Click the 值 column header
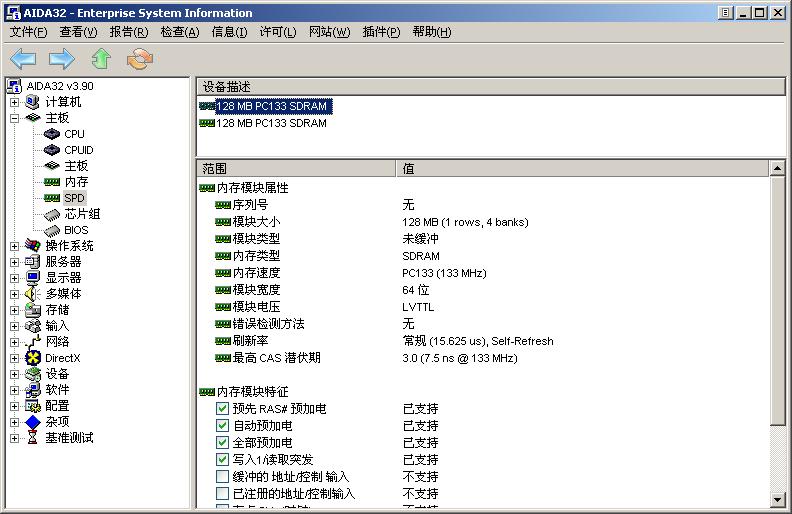The width and height of the screenshot is (792, 514). click(582, 168)
